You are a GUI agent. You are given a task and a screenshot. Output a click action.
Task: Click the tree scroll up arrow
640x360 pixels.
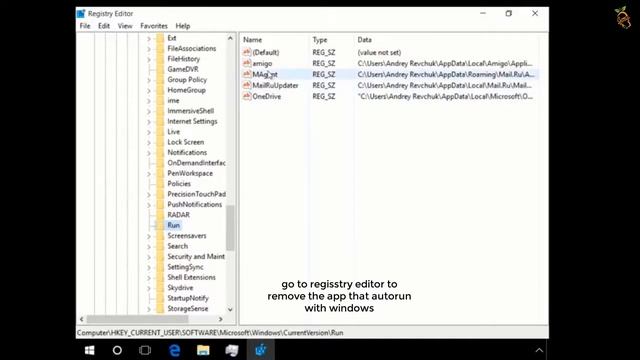click(x=230, y=38)
